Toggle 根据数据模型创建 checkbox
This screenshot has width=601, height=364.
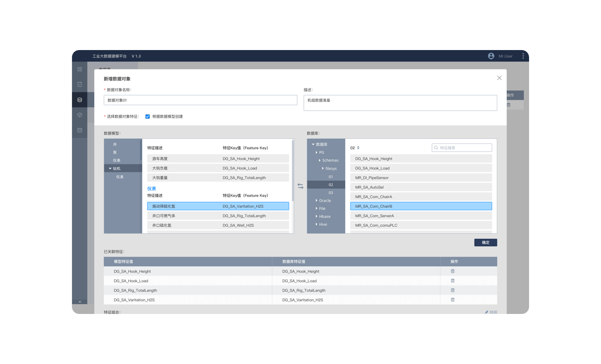pyautogui.click(x=148, y=116)
